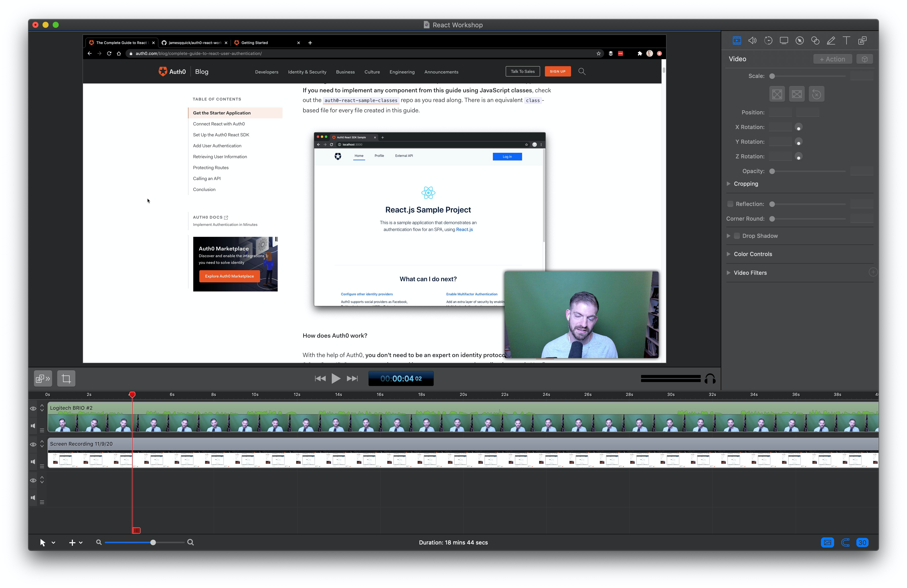Click the Developers menu in Auth0 blog

point(267,72)
